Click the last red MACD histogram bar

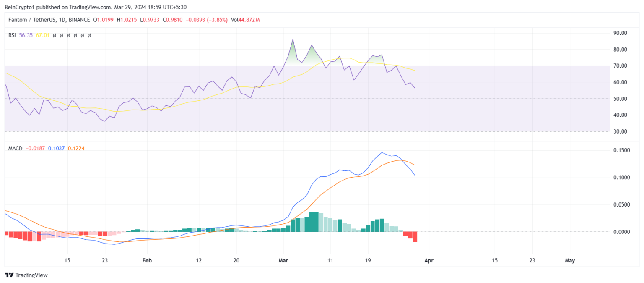point(415,237)
